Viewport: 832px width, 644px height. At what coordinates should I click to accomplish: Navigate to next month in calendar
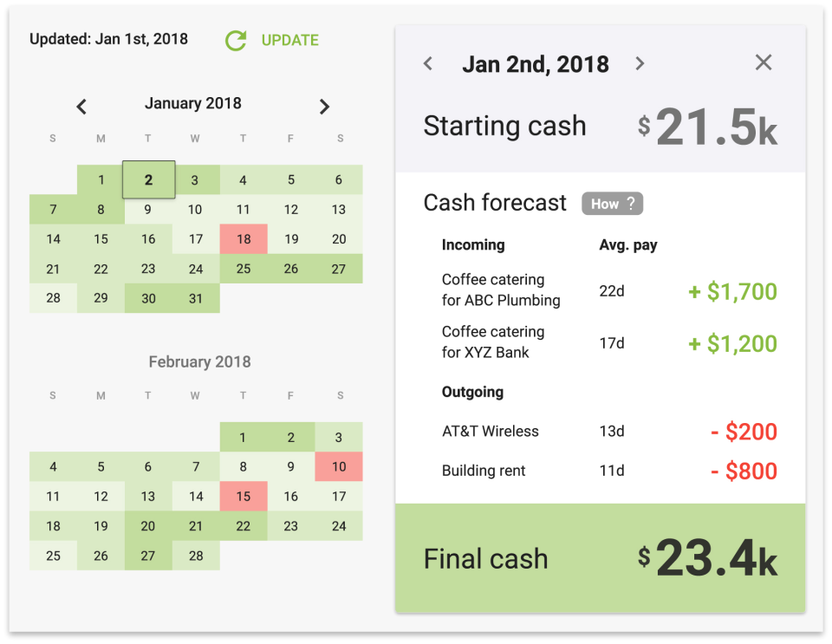point(324,107)
